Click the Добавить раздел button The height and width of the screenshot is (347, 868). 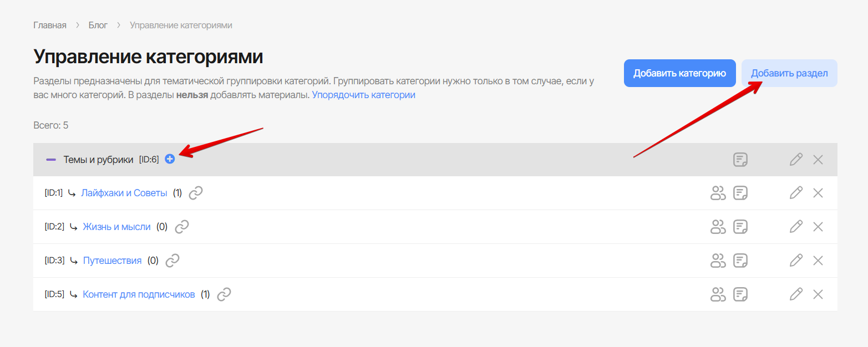coord(789,73)
